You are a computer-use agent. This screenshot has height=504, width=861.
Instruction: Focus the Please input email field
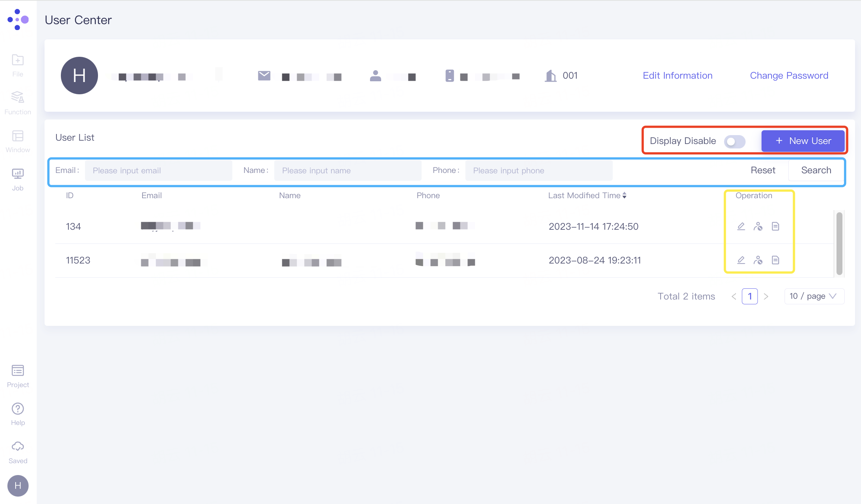(x=158, y=171)
